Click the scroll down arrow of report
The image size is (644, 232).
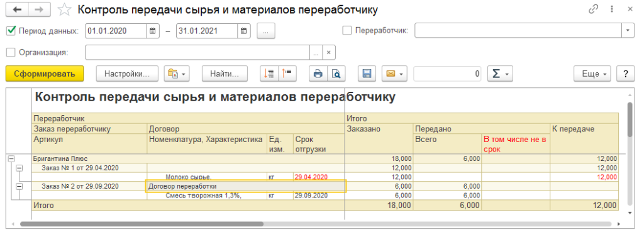pyautogui.click(x=630, y=213)
